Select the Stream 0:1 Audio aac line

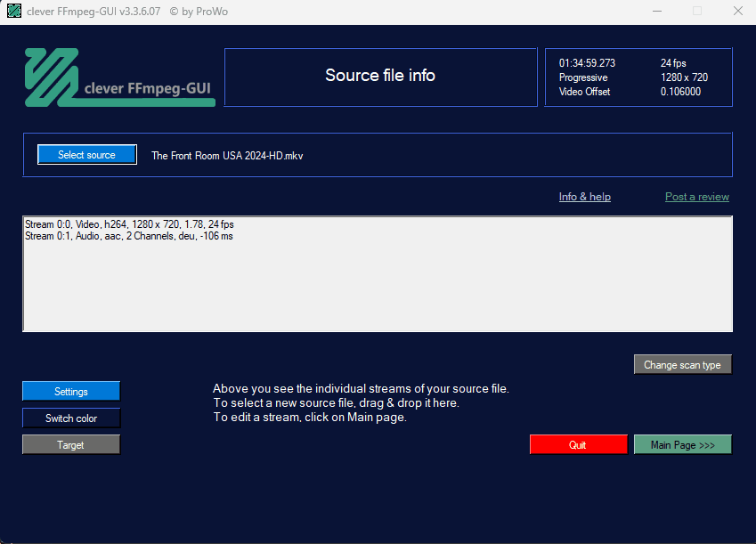click(129, 236)
